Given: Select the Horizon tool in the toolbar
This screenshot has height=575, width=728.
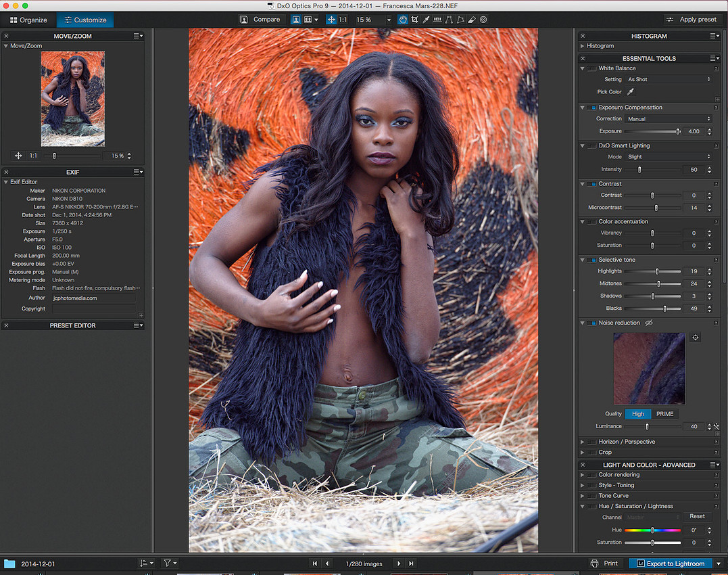Looking at the screenshot, I should click(x=437, y=20).
